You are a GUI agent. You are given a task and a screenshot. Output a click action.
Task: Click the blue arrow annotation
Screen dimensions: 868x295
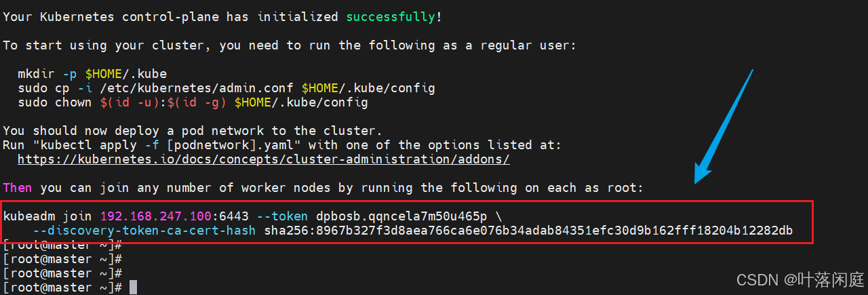pos(724,126)
